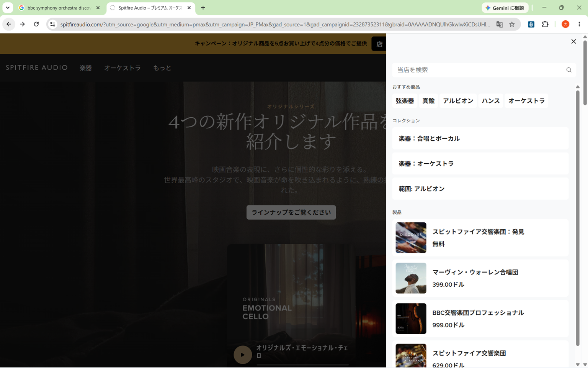Select the アルビオン suggestion chip
The image size is (588, 368).
(458, 101)
